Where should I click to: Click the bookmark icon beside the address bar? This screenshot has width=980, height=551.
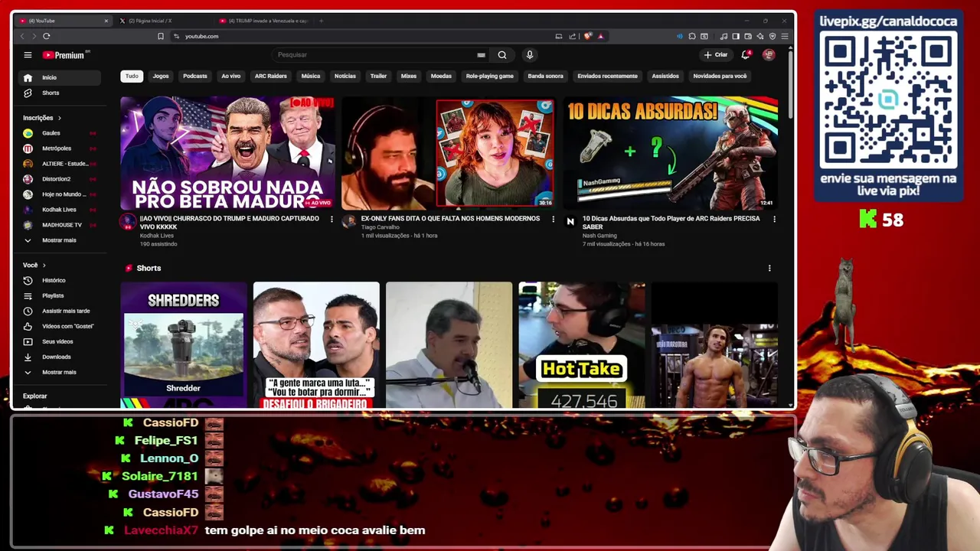161,36
